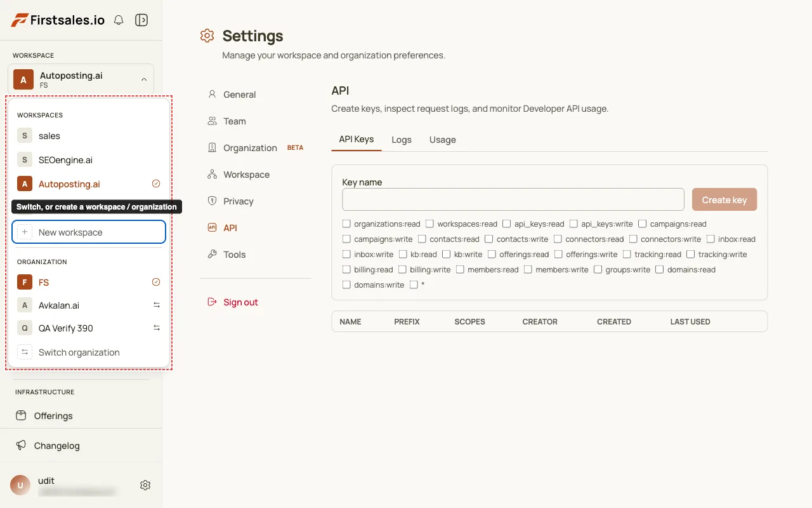Switch to the Logs tab
This screenshot has width=812, height=508.
[x=402, y=140]
